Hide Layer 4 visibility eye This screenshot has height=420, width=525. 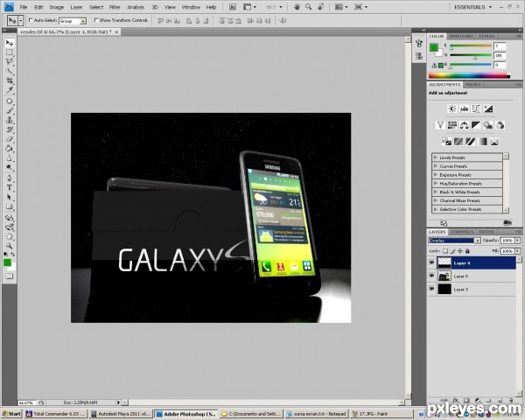pyautogui.click(x=431, y=262)
